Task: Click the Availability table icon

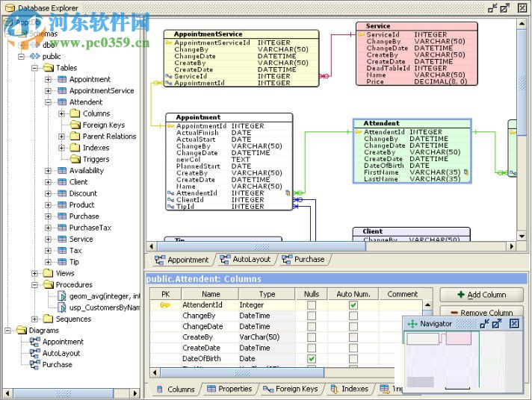Action: (62, 170)
